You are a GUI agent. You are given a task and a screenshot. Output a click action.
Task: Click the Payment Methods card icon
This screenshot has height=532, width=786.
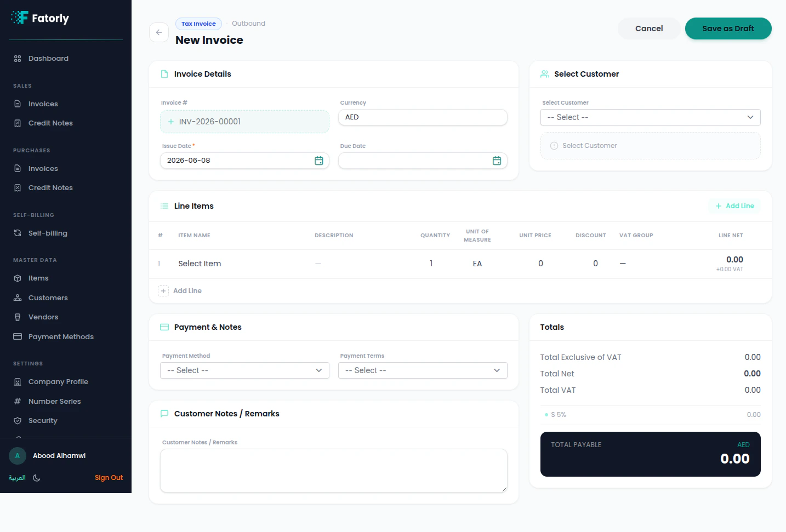point(18,337)
